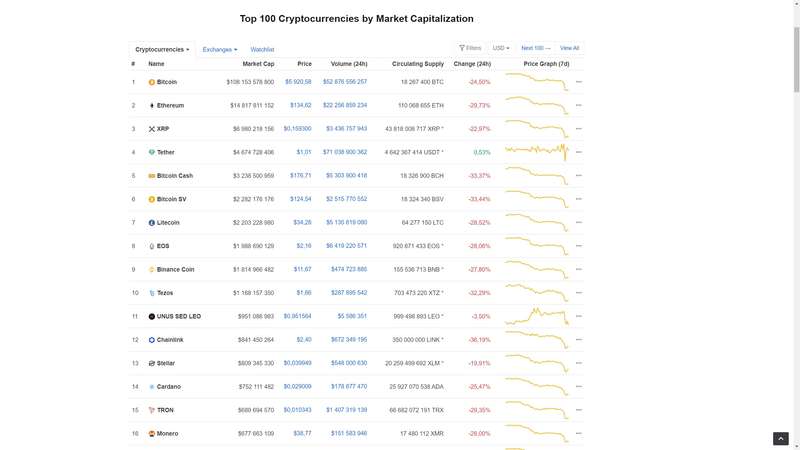Image resolution: width=800 pixels, height=450 pixels.
Task: Click the Bitcoin coin logo icon
Action: click(x=152, y=82)
